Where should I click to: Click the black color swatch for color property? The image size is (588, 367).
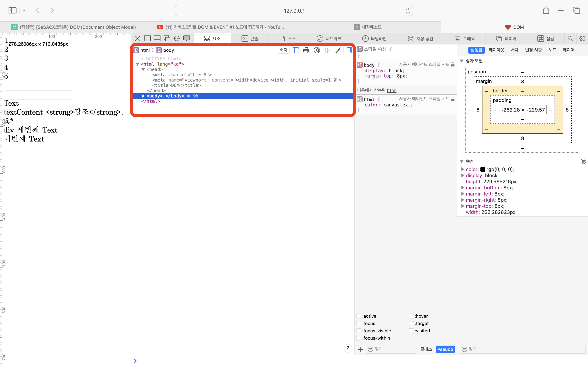483,169
